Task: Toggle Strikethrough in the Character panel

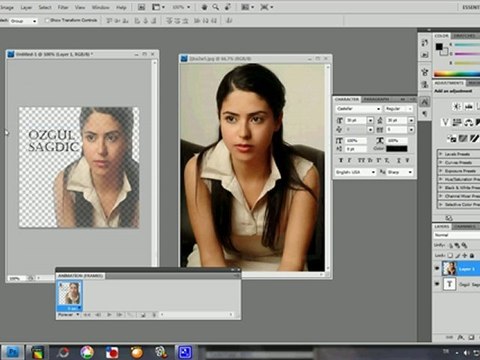Action: click(407, 160)
